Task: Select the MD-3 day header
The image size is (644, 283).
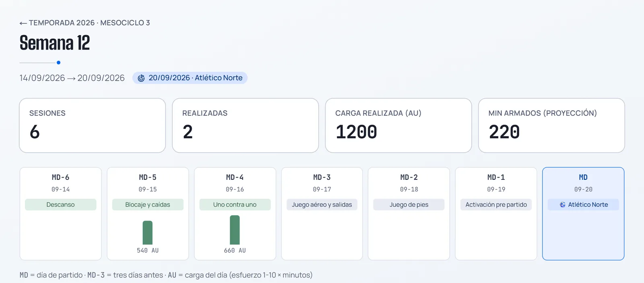Action: point(322,177)
